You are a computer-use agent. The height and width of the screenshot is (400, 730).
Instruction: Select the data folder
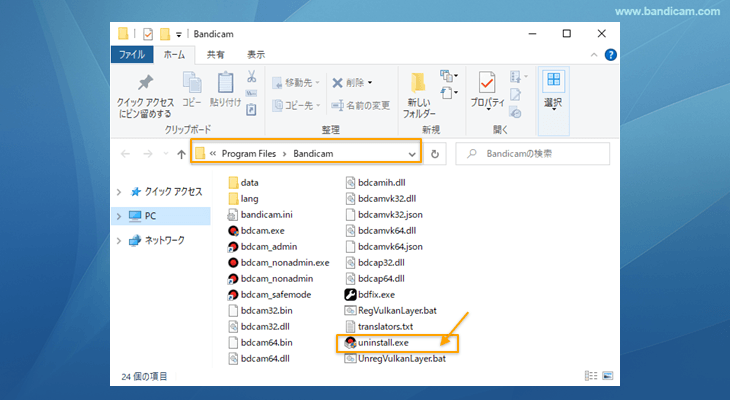coord(243,183)
